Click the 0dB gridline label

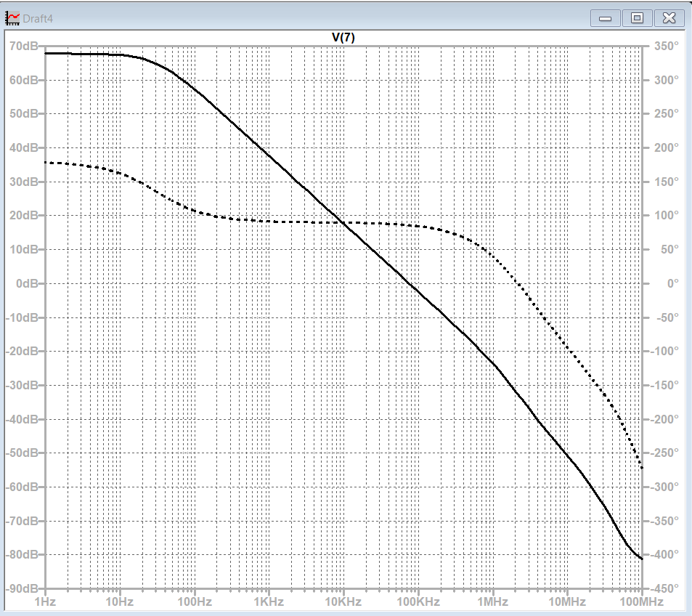point(26,283)
